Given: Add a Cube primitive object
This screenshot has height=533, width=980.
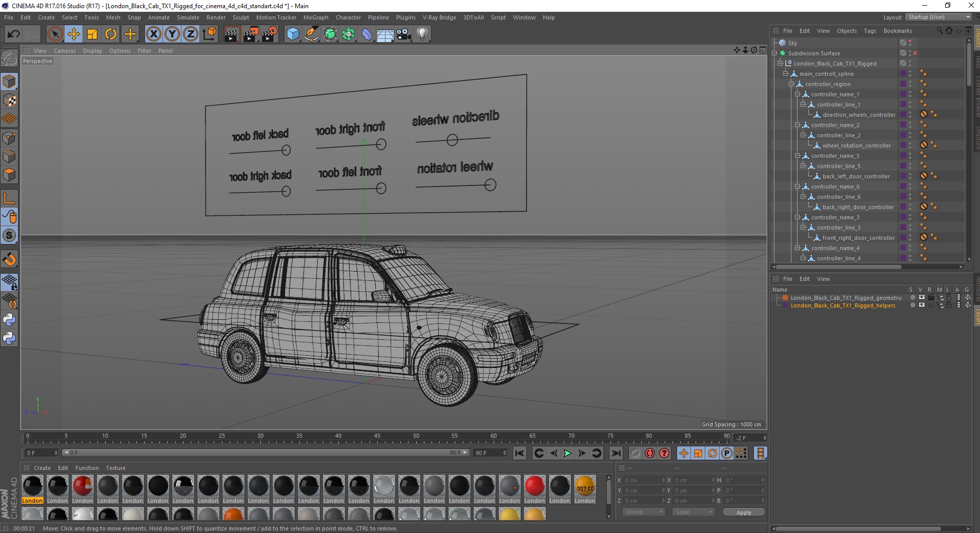Looking at the screenshot, I should [x=293, y=34].
